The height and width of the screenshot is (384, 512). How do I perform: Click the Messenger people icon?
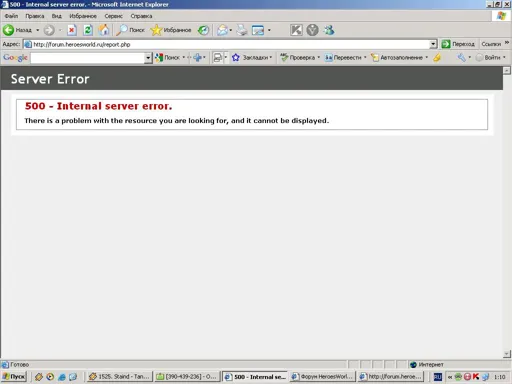(x=329, y=30)
